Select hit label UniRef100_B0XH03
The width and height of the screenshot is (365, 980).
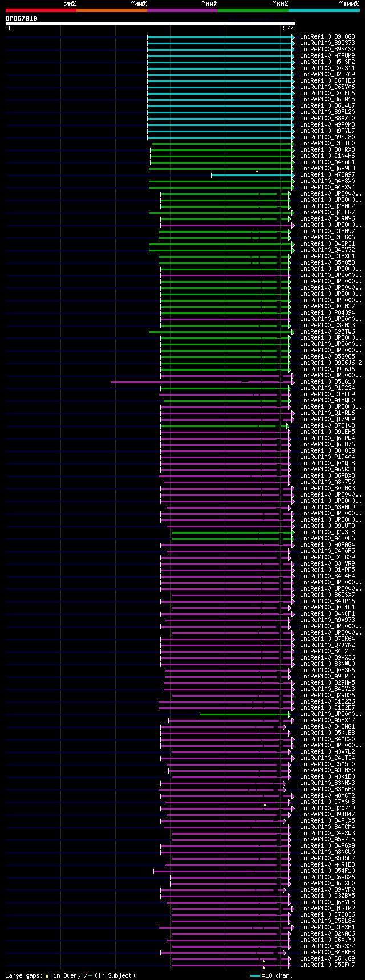pos(327,488)
